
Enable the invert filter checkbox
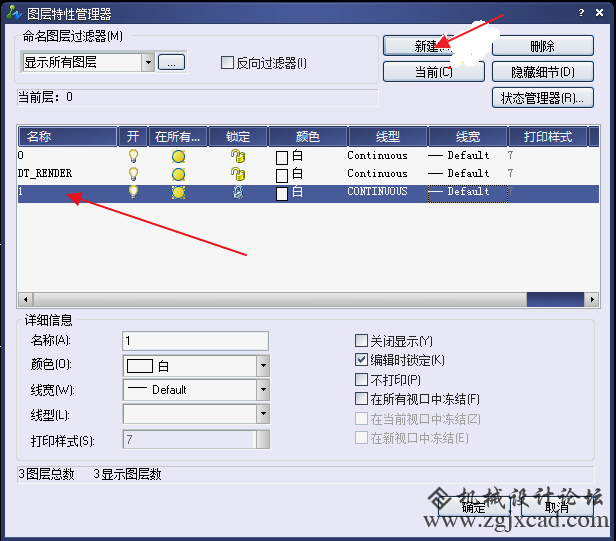227,62
